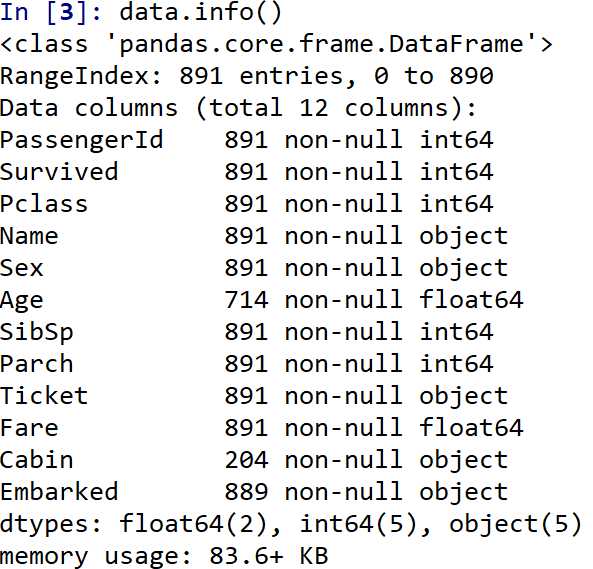
Task: Click the Sex column row
Action: pos(254,268)
